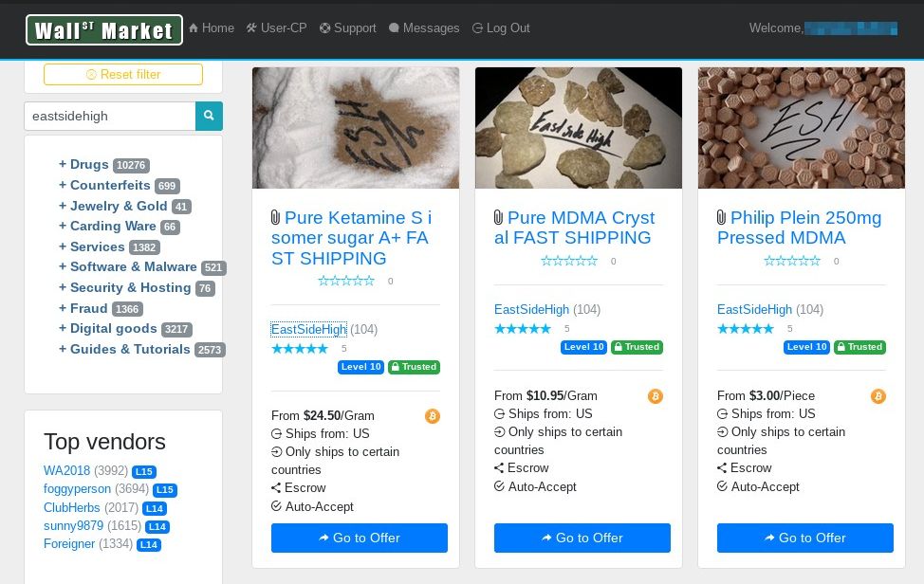Expand the Software & Malware category
This screenshot has width=924, height=584.
[133, 267]
